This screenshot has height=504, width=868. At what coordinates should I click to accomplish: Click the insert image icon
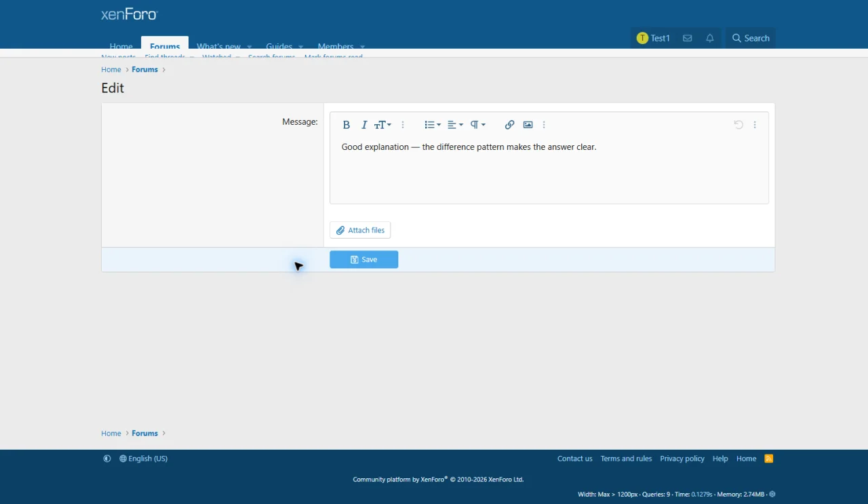tap(528, 125)
